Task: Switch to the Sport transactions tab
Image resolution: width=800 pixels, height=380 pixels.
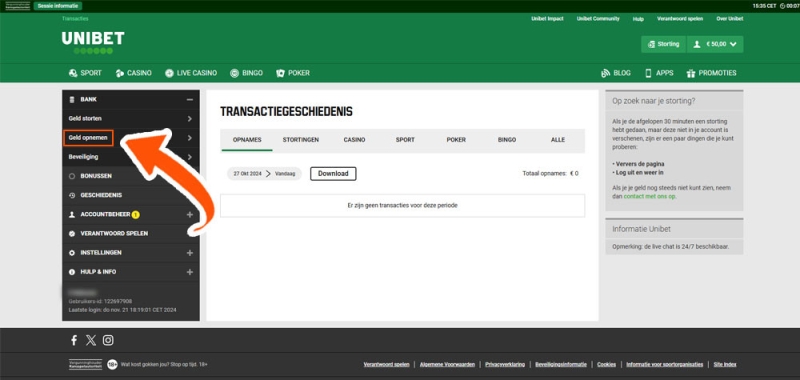Action: coord(405,140)
